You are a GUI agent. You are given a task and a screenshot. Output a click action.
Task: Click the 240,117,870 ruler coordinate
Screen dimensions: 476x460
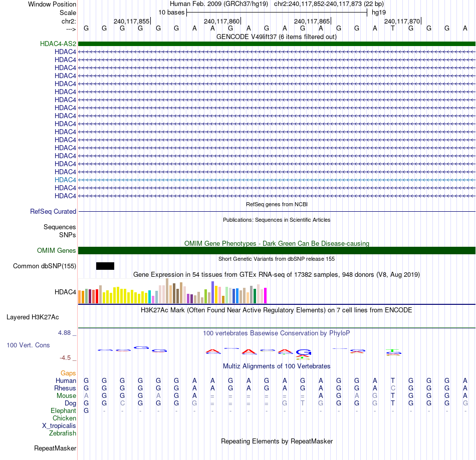(x=402, y=21)
